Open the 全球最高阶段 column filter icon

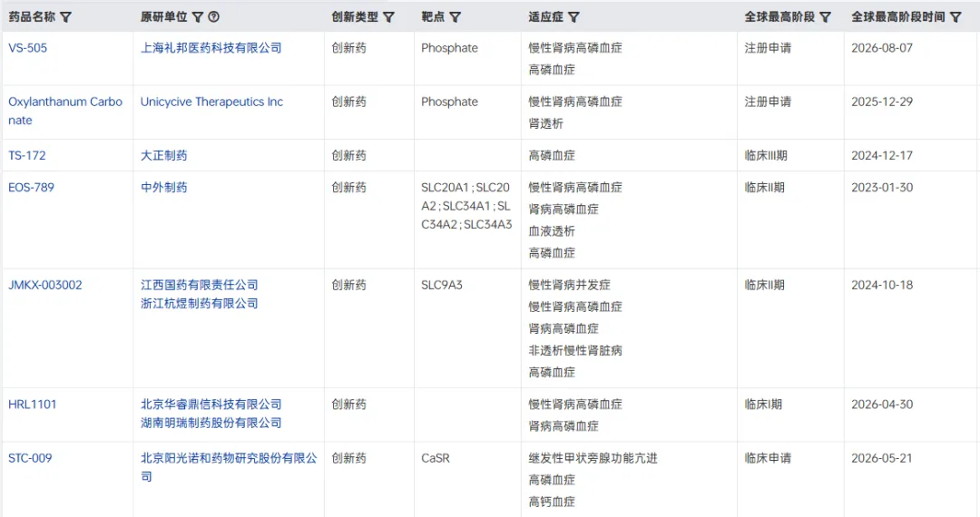(825, 17)
